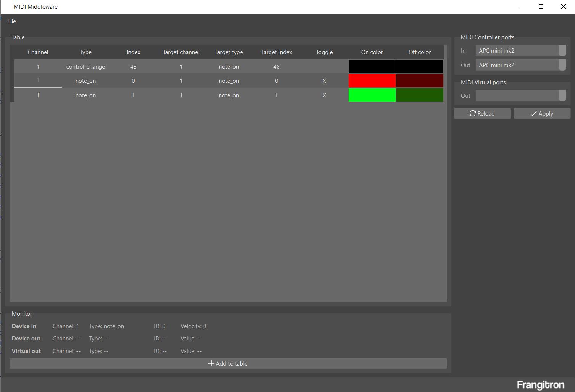Open the MIDI Controller In port dropdown
The width and height of the screenshot is (575, 392).
[x=520, y=51]
